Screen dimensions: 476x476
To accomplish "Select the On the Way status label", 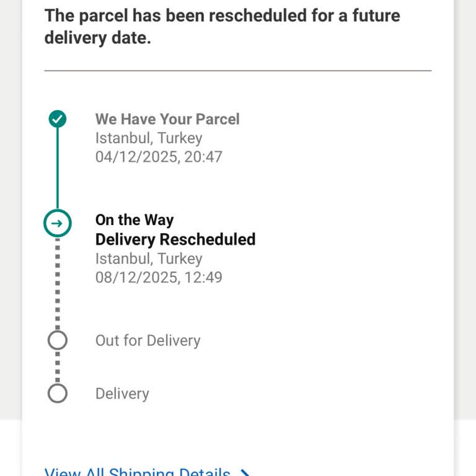I will 134,220.
